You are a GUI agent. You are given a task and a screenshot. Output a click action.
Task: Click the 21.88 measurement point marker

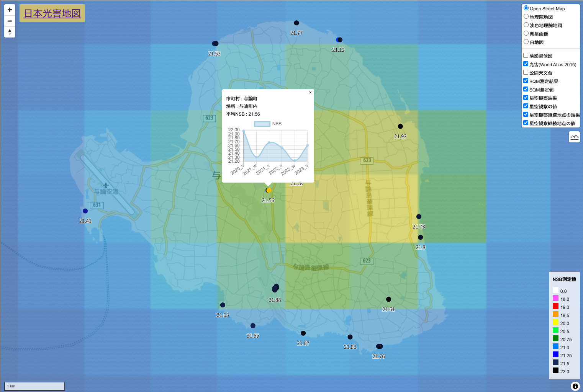tap(275, 288)
